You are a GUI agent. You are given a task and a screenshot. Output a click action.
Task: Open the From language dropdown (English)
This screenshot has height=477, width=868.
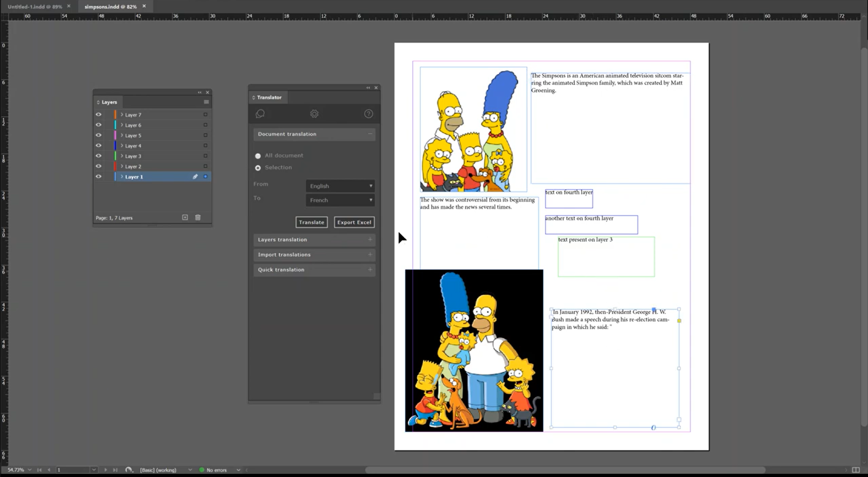[x=340, y=186]
